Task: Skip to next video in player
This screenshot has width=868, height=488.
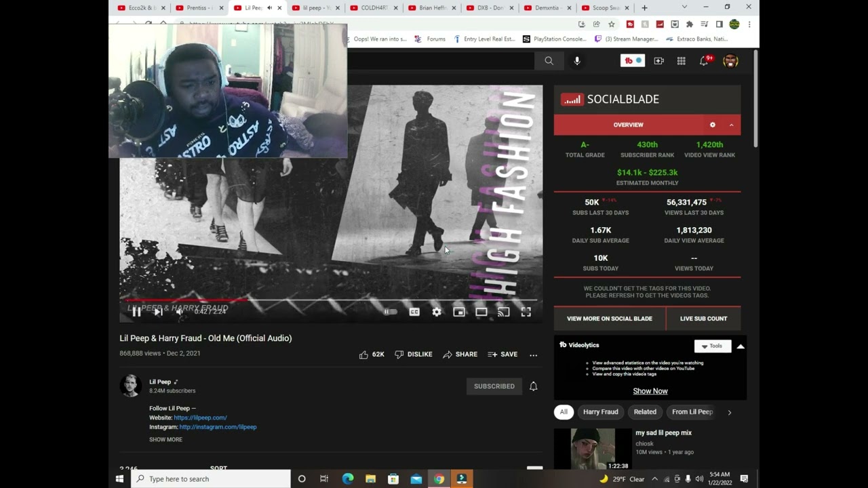Action: pyautogui.click(x=158, y=312)
